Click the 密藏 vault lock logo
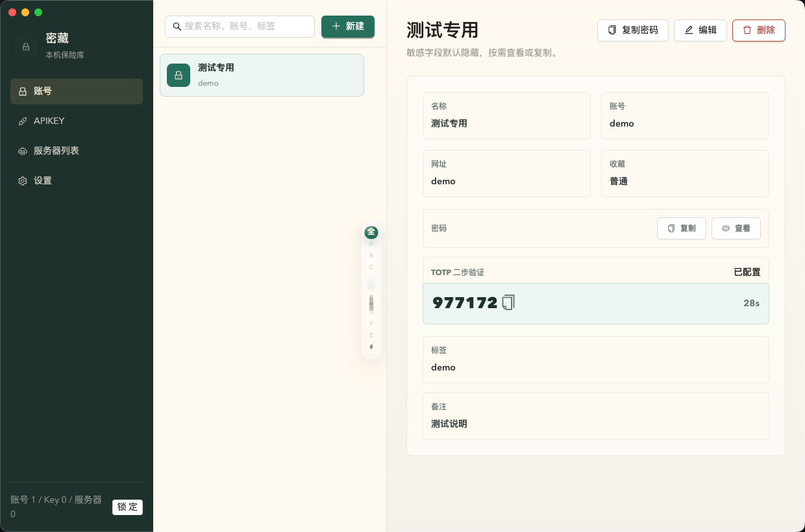This screenshot has width=805, height=532. click(26, 46)
